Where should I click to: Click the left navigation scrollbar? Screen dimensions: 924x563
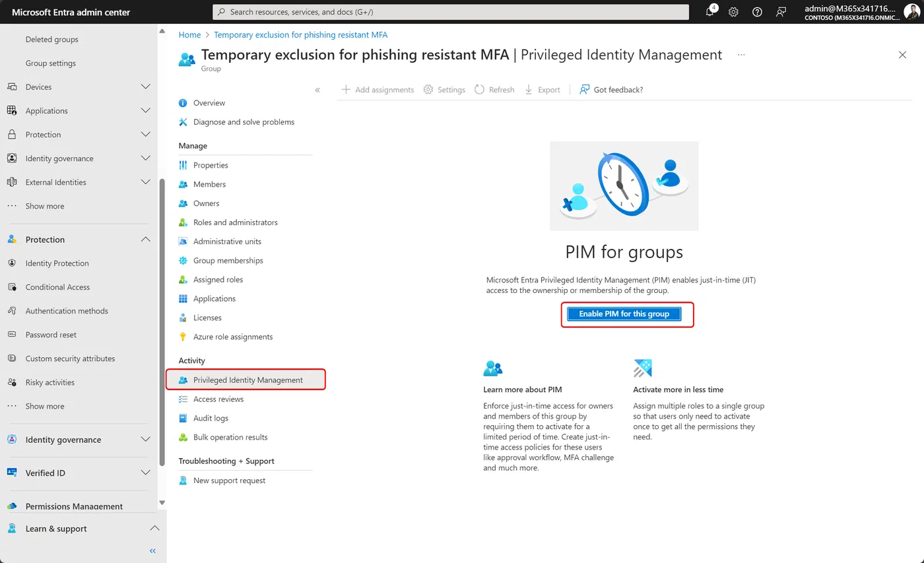click(x=162, y=321)
